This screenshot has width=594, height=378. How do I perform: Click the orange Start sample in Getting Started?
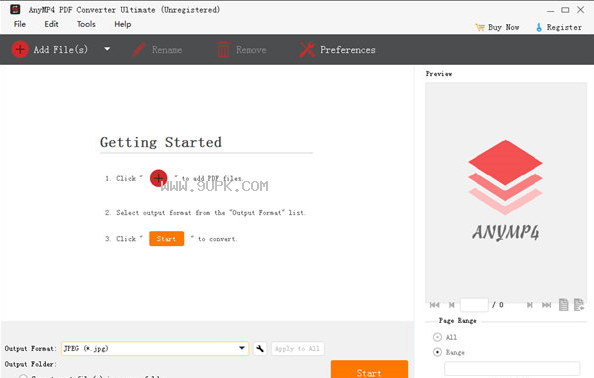[x=166, y=239]
